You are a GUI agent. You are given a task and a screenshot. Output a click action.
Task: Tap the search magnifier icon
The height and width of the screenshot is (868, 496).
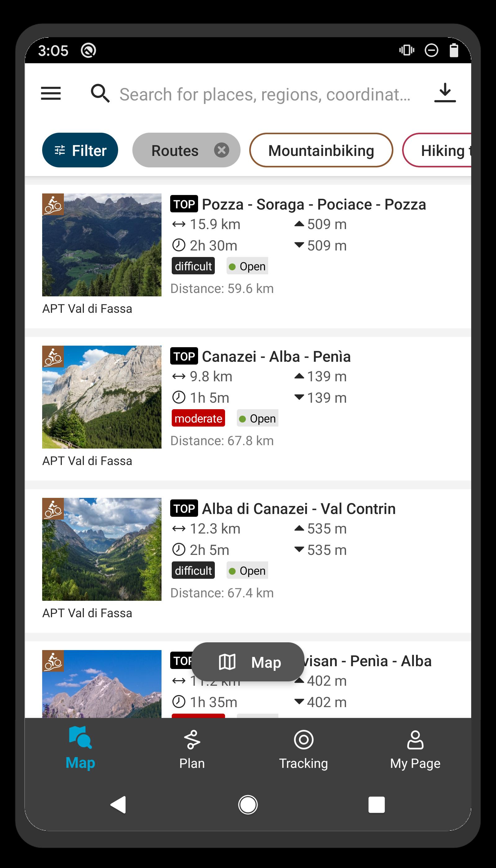(100, 93)
